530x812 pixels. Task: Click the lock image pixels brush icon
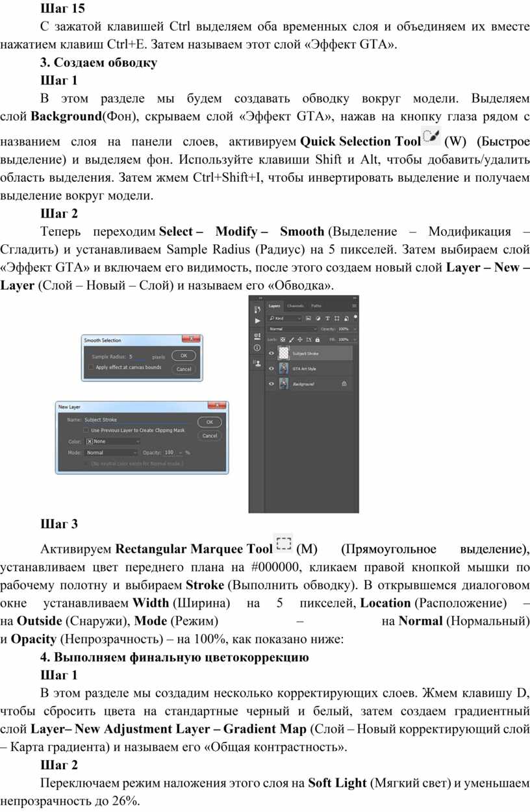point(291,339)
